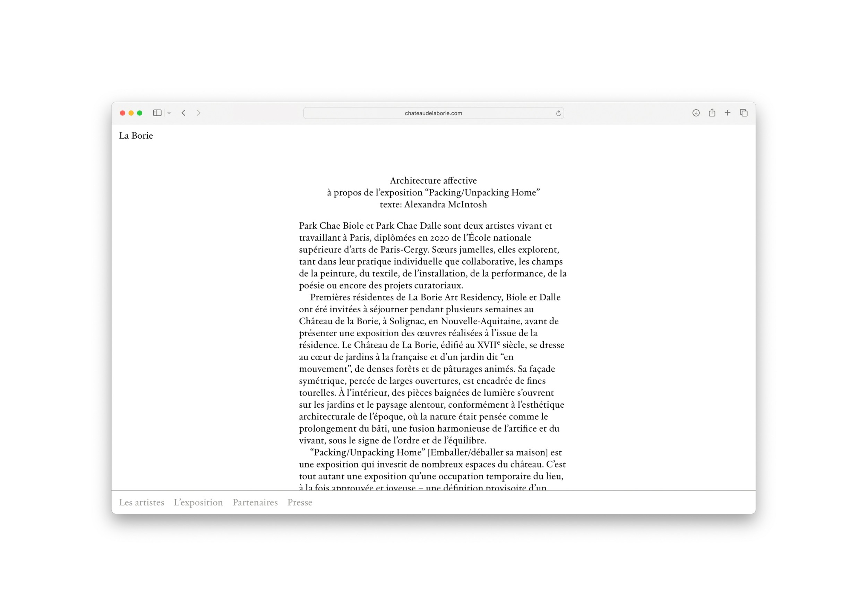Open the Share menu
The image size is (867, 616).
[712, 113]
